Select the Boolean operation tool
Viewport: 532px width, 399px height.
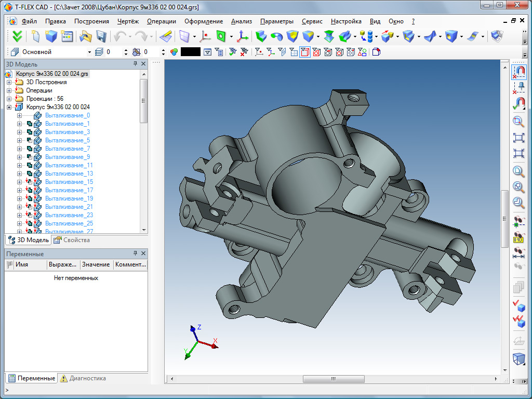coord(292,36)
